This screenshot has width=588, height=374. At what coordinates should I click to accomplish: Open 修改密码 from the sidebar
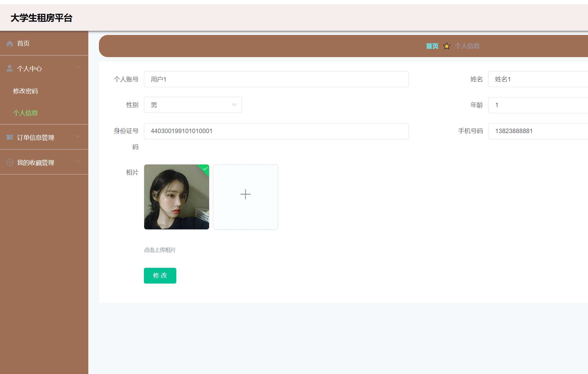point(25,91)
